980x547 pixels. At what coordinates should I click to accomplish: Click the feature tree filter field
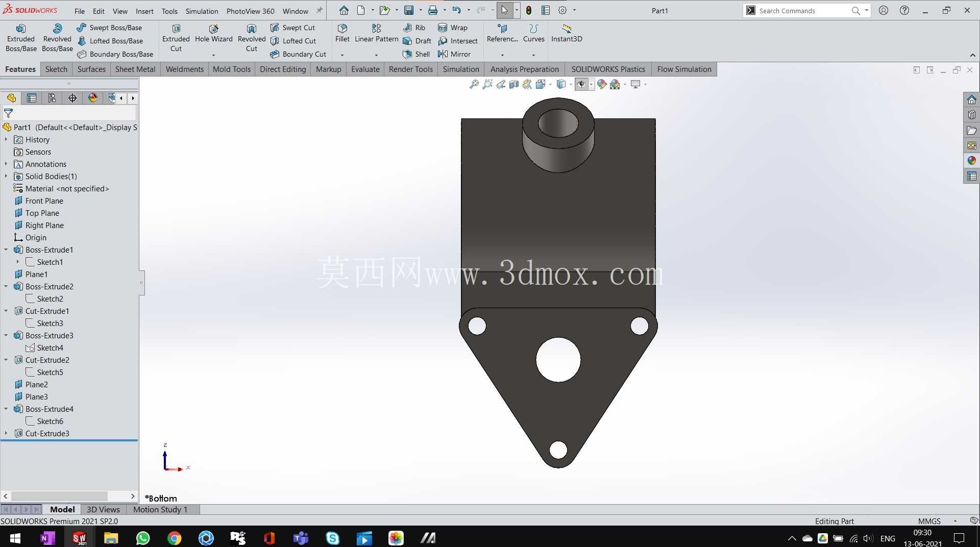click(x=69, y=113)
